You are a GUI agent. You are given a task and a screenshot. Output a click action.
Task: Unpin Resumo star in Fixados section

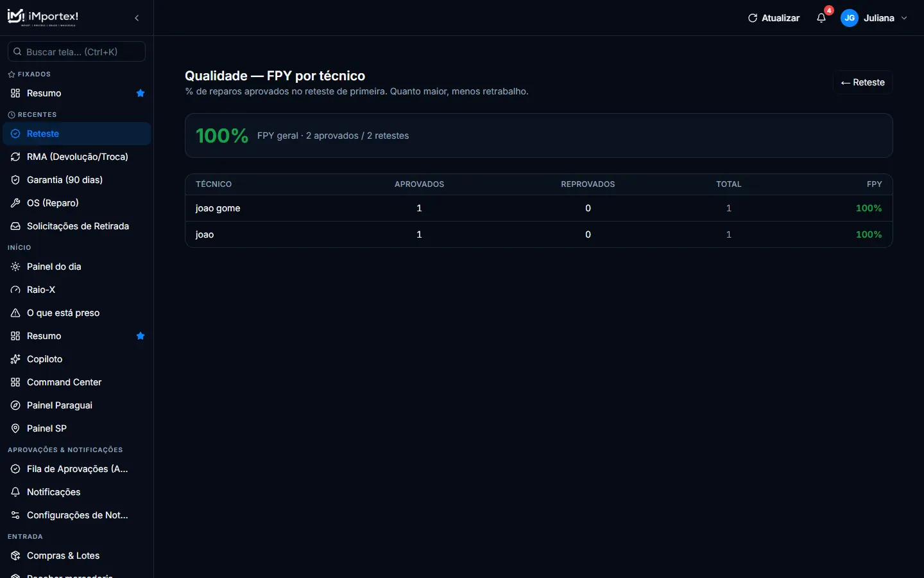point(141,93)
